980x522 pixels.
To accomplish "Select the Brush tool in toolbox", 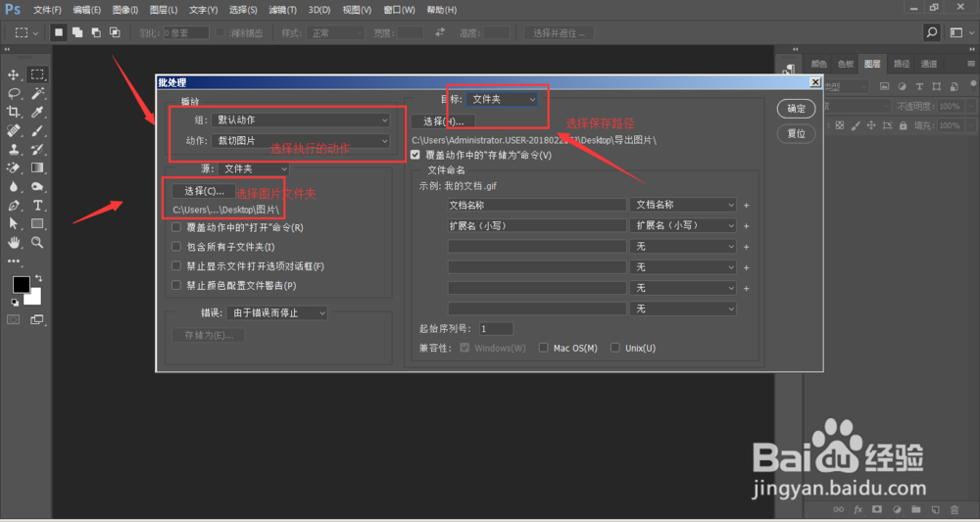I will coord(37,130).
